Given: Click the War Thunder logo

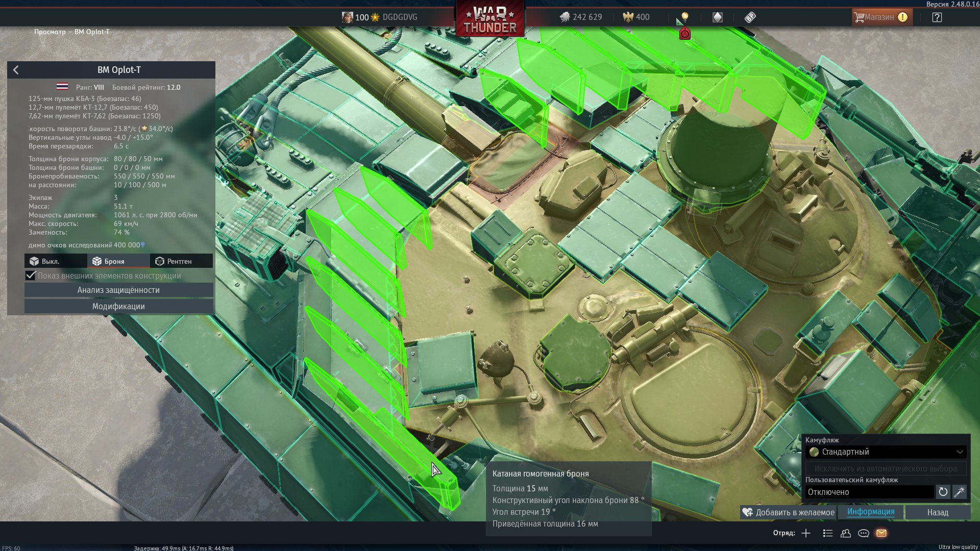Looking at the screenshot, I should pos(490,19).
